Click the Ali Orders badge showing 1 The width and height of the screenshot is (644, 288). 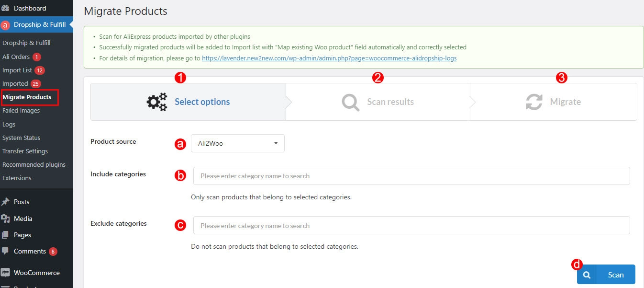[37, 57]
